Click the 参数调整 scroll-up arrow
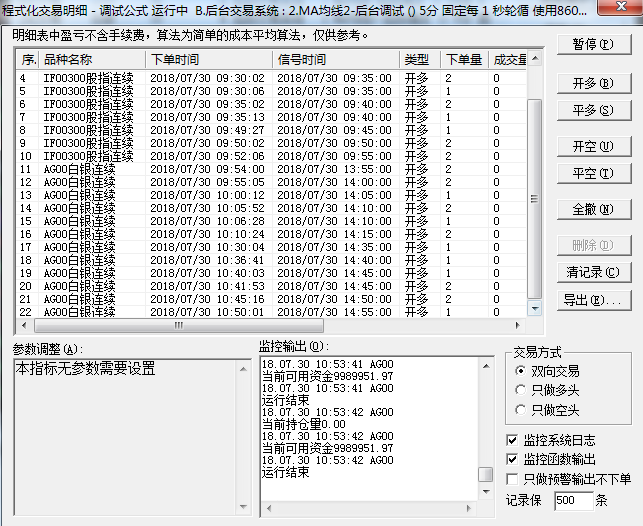Viewport: 643px width, 526px height. click(x=243, y=369)
